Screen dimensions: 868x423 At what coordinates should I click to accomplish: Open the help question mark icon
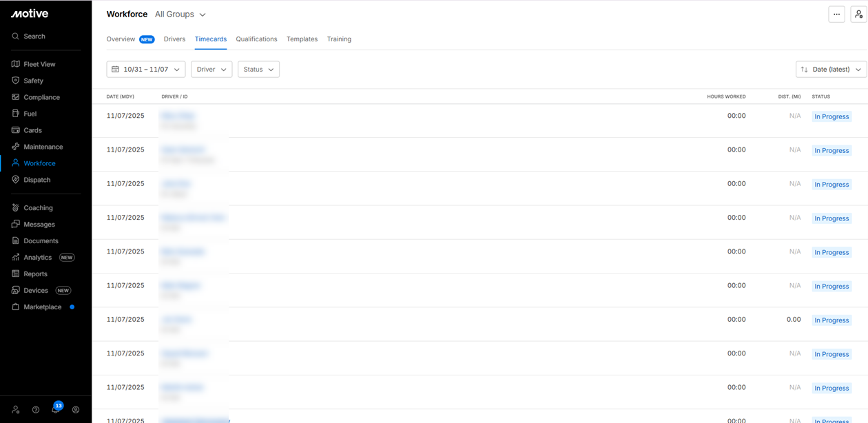(x=36, y=410)
